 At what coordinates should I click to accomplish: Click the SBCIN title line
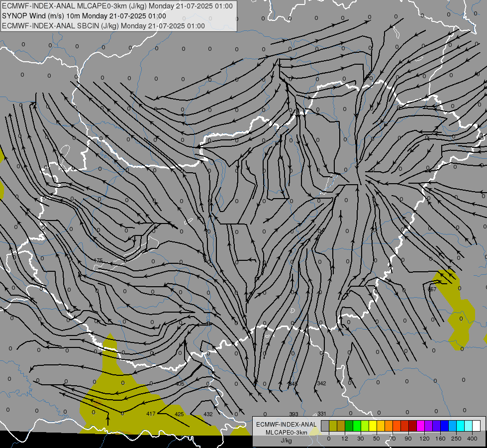pos(103,26)
